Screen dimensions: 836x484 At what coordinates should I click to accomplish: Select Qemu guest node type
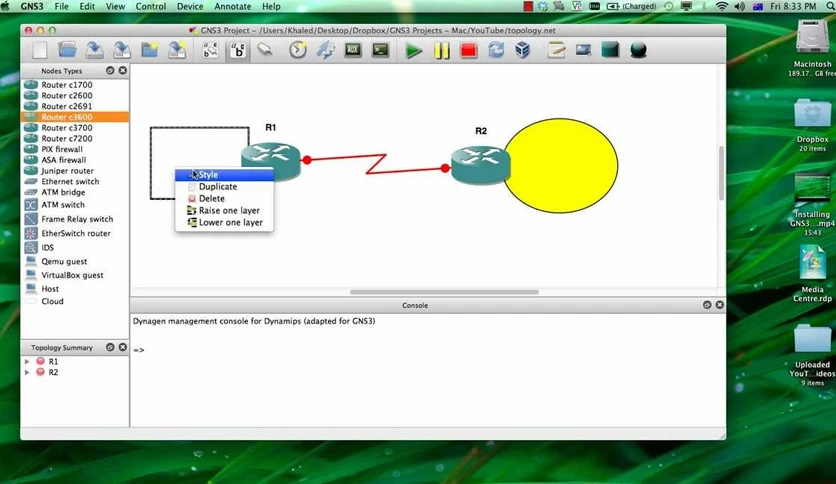coord(75,261)
